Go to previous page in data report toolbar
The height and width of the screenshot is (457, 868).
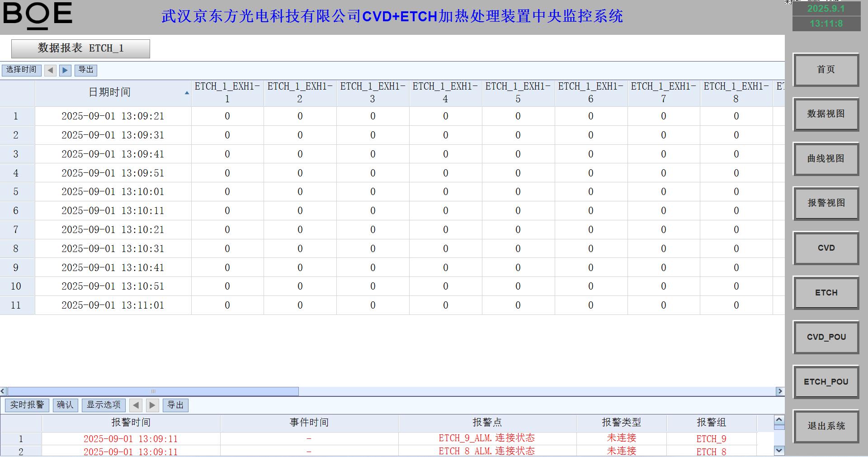tap(50, 70)
